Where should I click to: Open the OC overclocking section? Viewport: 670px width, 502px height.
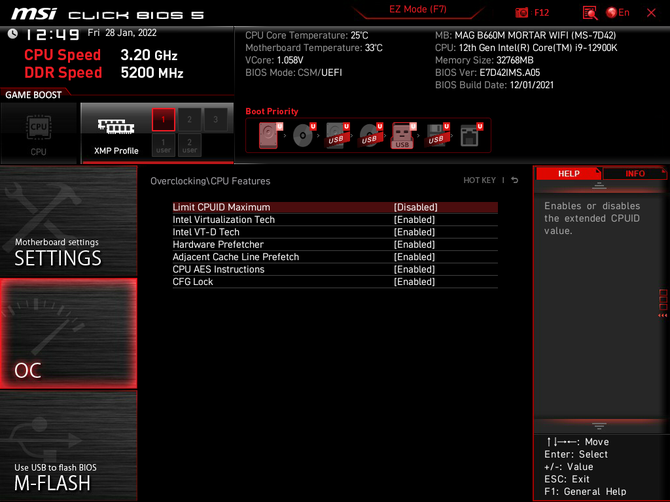pos(68,334)
